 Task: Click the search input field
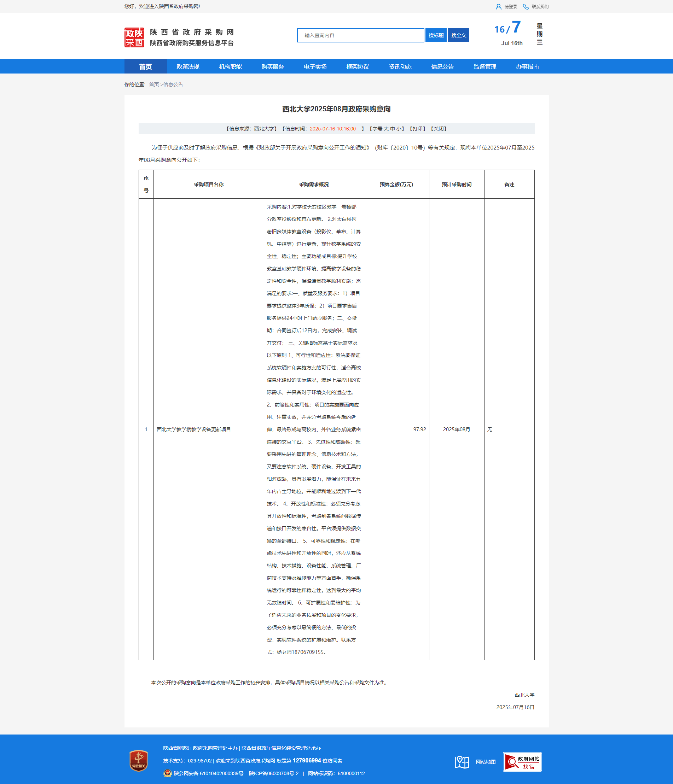tap(360, 35)
